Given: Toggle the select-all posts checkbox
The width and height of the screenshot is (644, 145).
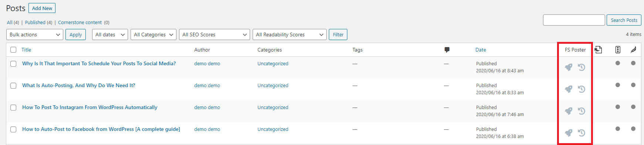Looking at the screenshot, I should pyautogui.click(x=13, y=50).
